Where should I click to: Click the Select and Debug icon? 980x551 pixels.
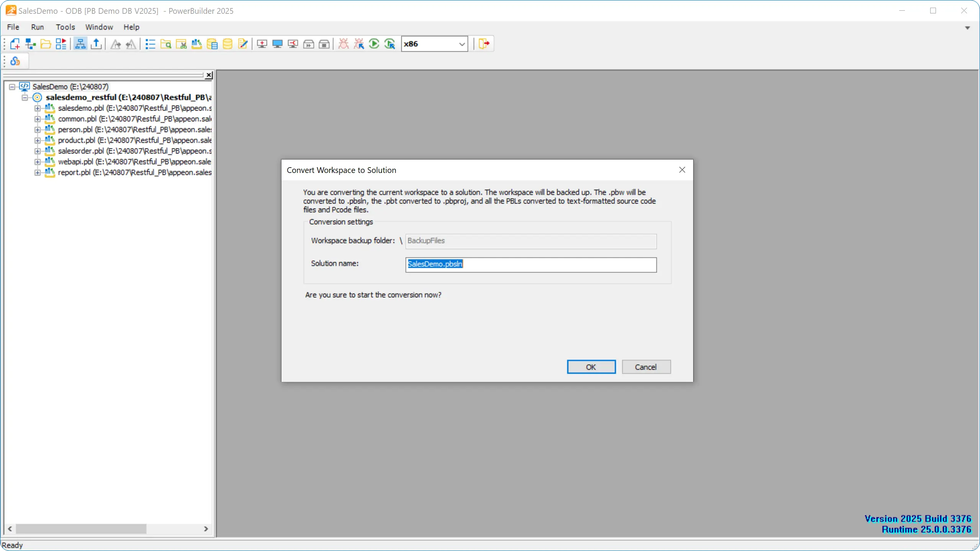pos(359,44)
